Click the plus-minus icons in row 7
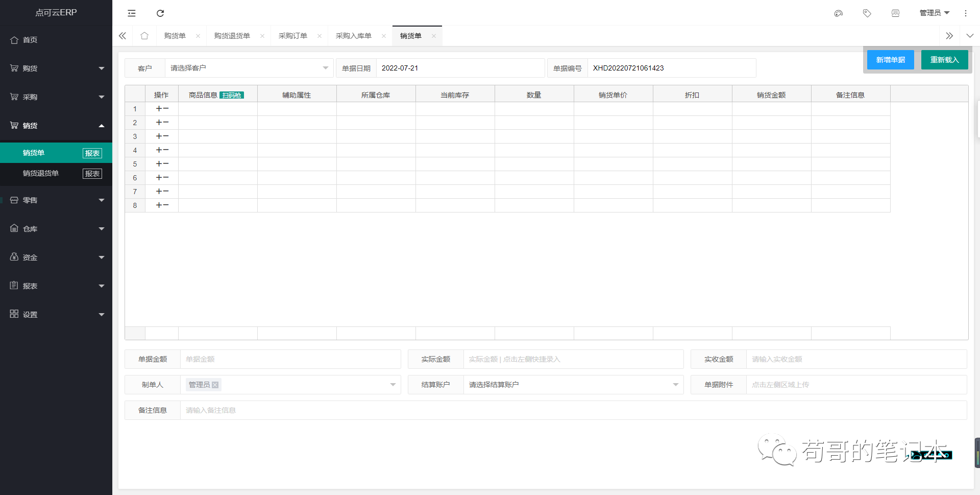 point(162,192)
